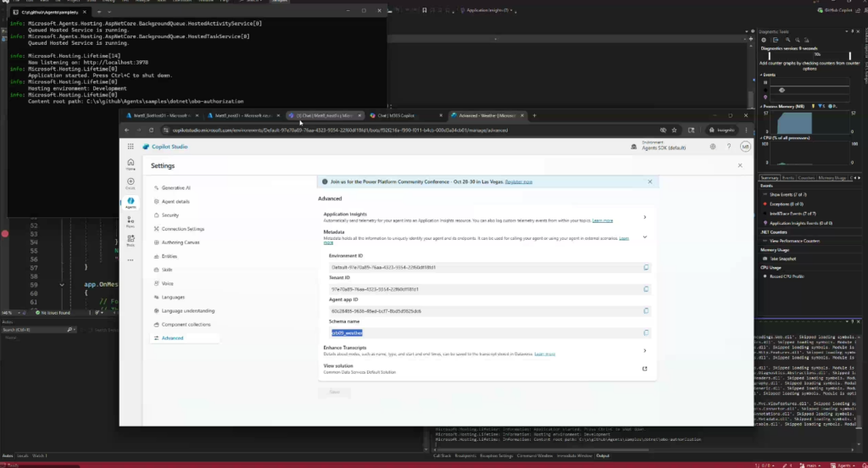This screenshot has height=468, width=868.
Task: Click the Register now link
Action: click(x=519, y=181)
